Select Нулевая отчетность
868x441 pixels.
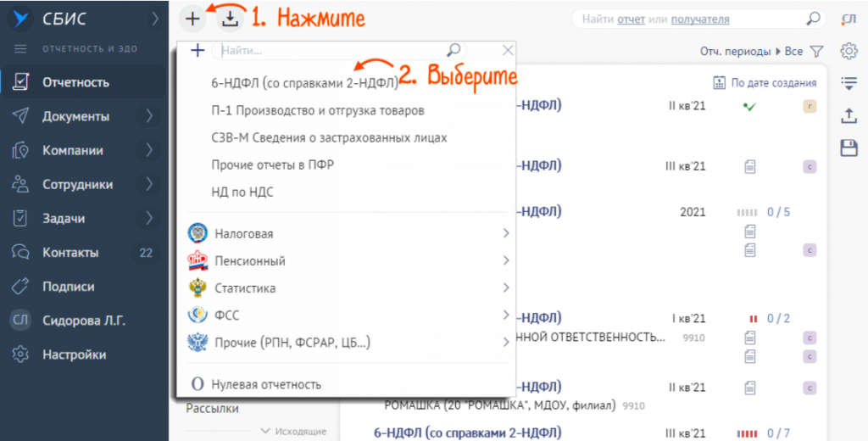click(x=266, y=384)
